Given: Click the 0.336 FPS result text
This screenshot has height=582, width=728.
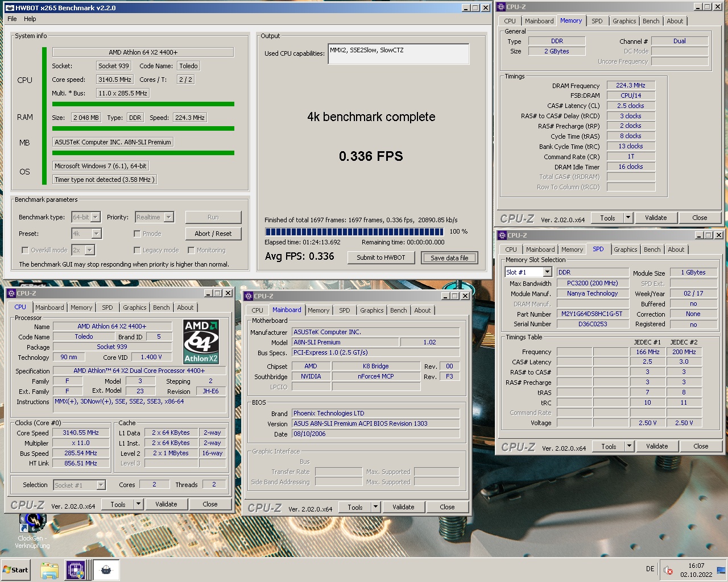Looking at the screenshot, I should (x=371, y=156).
